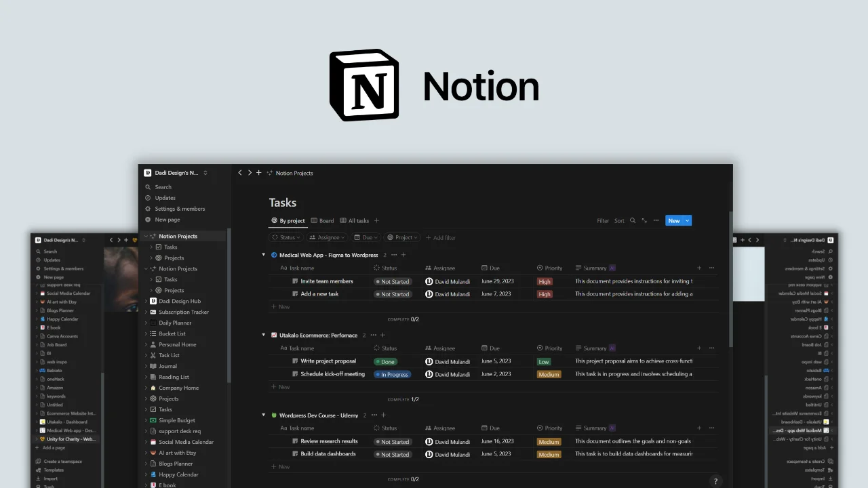The image size is (868, 488).
Task: Switch to the All tasks view tab
Action: (x=355, y=220)
